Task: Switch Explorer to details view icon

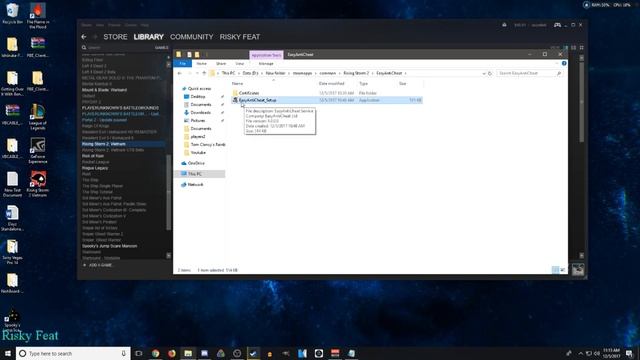Action: 555,270
